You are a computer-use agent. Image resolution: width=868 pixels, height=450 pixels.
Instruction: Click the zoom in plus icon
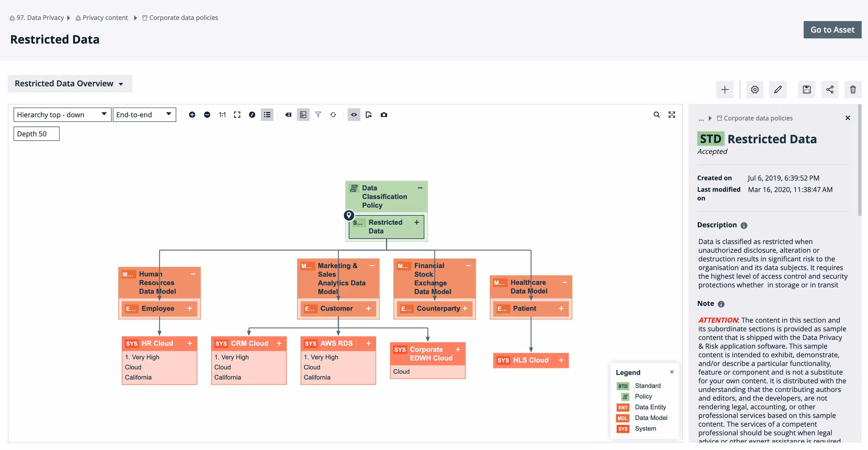click(x=192, y=115)
